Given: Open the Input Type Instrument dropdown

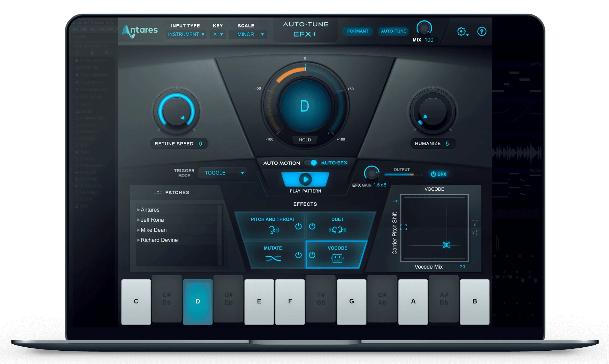Looking at the screenshot, I should click(186, 34).
